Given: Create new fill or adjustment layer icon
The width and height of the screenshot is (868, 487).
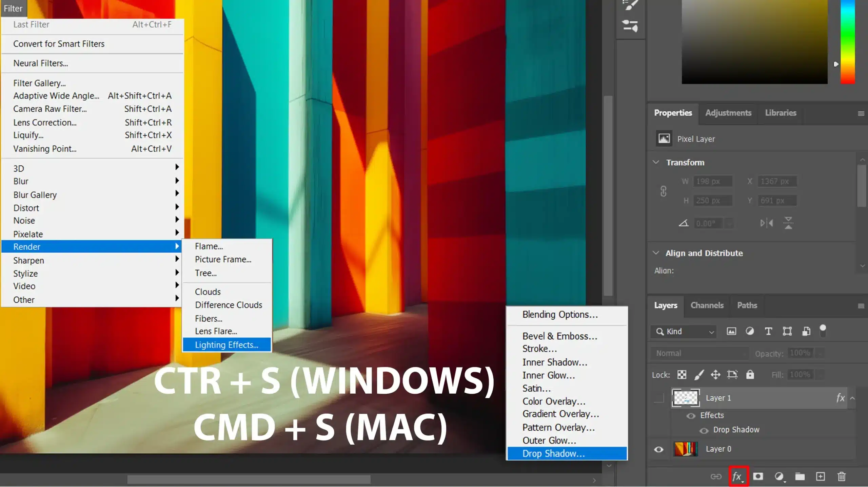Looking at the screenshot, I should [780, 476].
